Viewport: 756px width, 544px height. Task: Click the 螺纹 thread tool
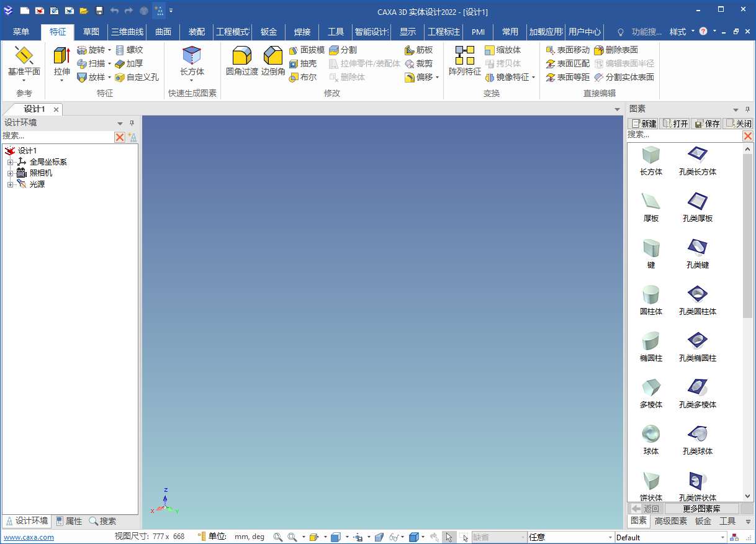click(129, 50)
